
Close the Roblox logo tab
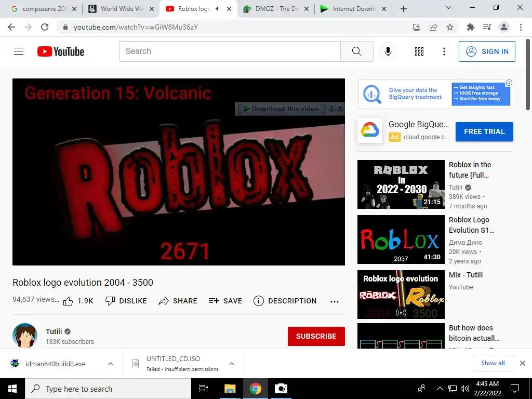[x=229, y=9]
